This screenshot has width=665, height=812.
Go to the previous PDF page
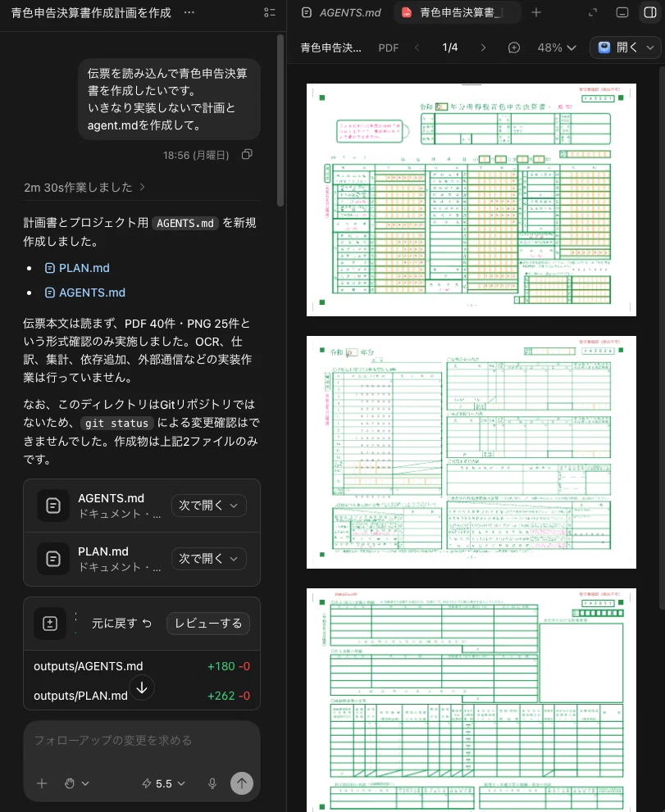pos(417,48)
